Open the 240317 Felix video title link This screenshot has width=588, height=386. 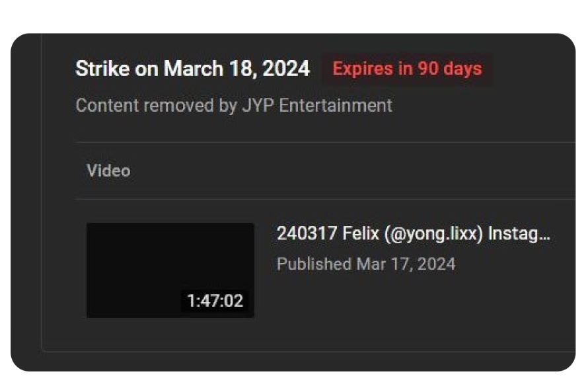tap(413, 234)
